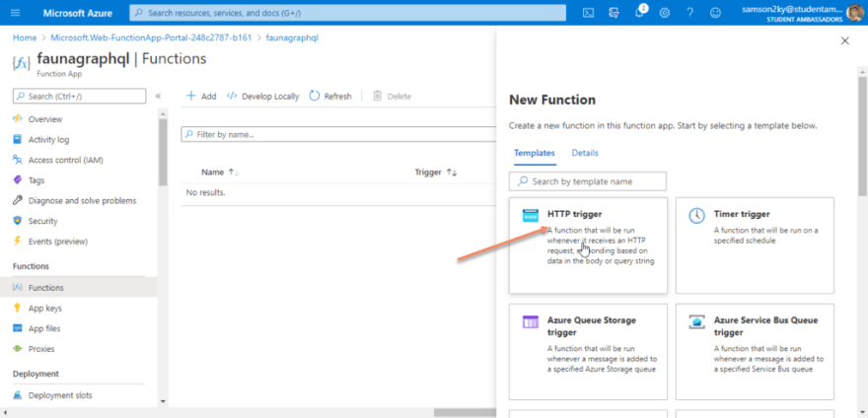Open the Microsoft.Web-FunctionApp-Portal breadcrumb link
This screenshot has width=868, height=418.
(x=151, y=37)
